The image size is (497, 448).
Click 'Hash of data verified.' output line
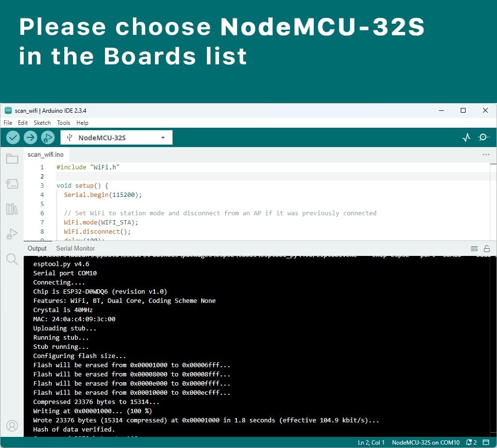(74, 429)
